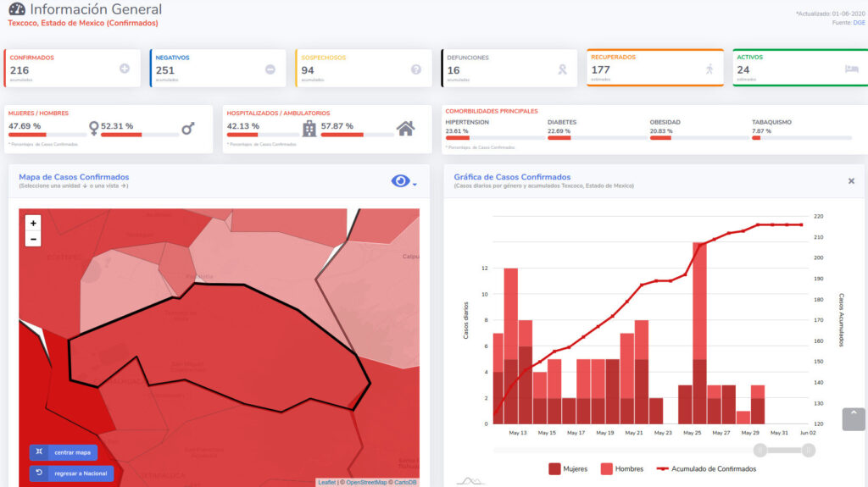This screenshot has height=487, width=868.
Task: Click regresar a Nacional button
Action: (71, 473)
